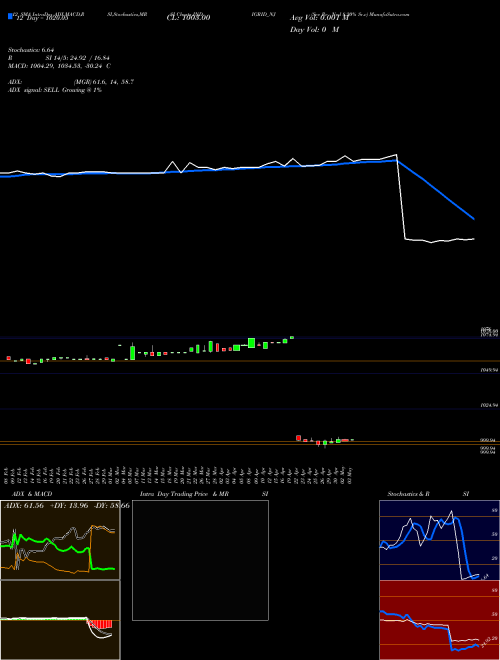
Task: Click the 'Intra Day Trading Price & MR' title
Action: click(x=184, y=494)
